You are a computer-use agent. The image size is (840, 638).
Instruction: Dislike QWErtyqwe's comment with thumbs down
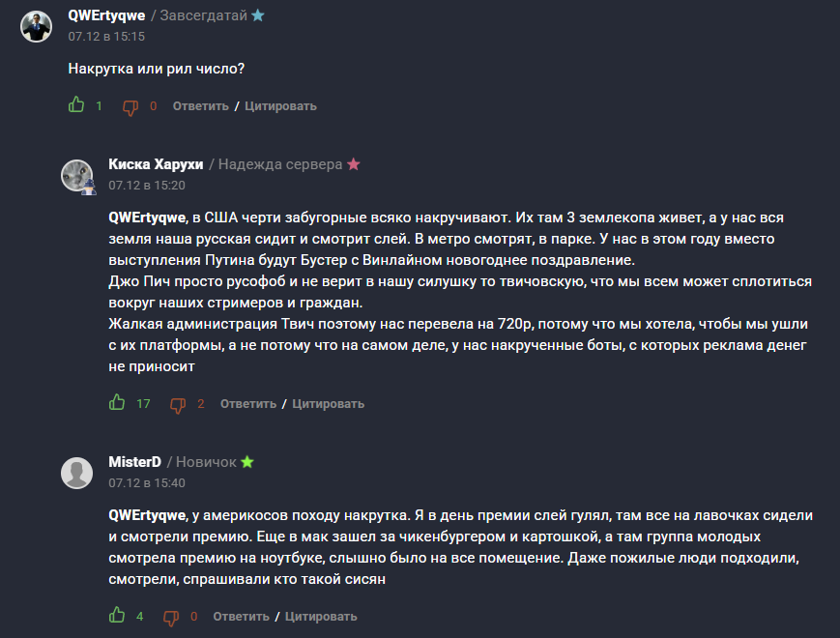pyautogui.click(x=130, y=106)
